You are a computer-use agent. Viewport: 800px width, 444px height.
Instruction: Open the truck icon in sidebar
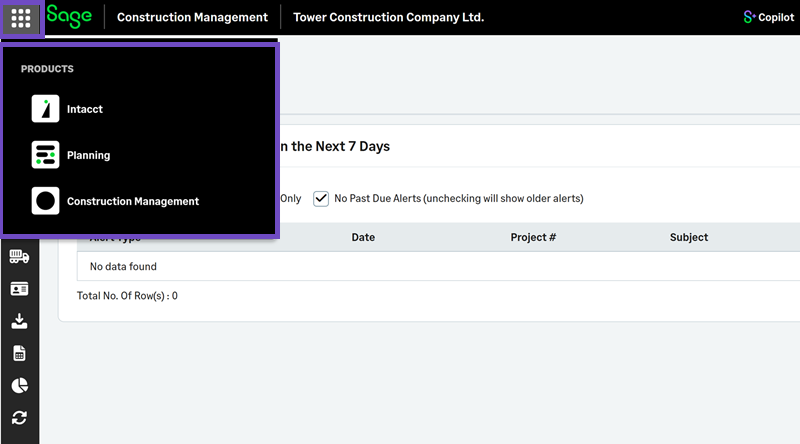pos(19,256)
